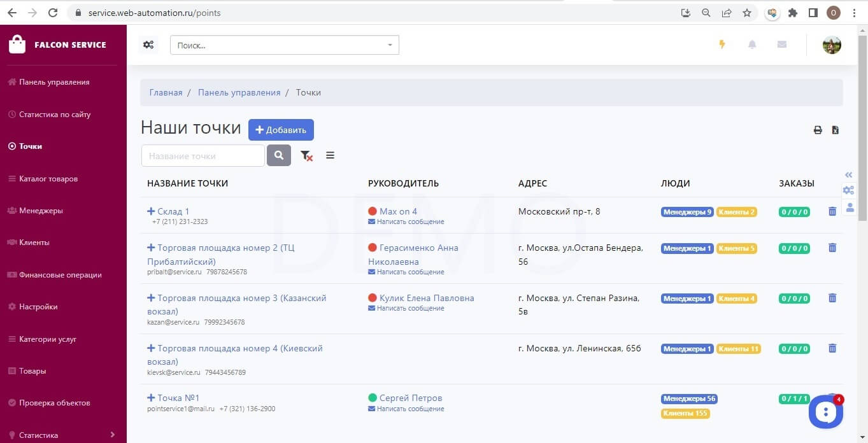Click the search magnifier button
This screenshot has width=868, height=443.
coord(279,155)
